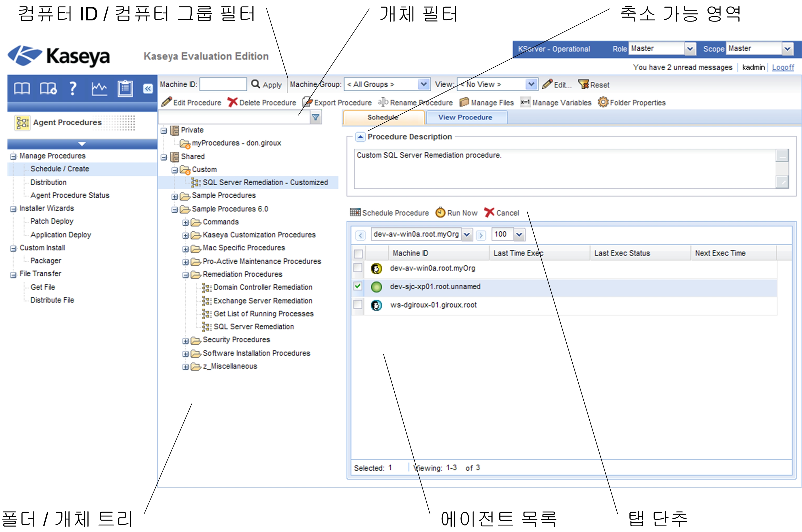Open the bookmarks book icon in navigation bar
This screenshot has width=802, height=532.
(22, 89)
